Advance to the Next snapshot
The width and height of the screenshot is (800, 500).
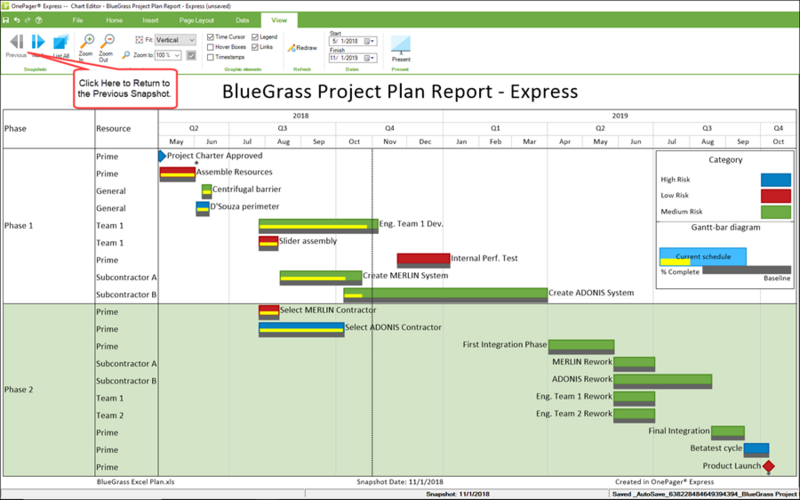pos(38,42)
